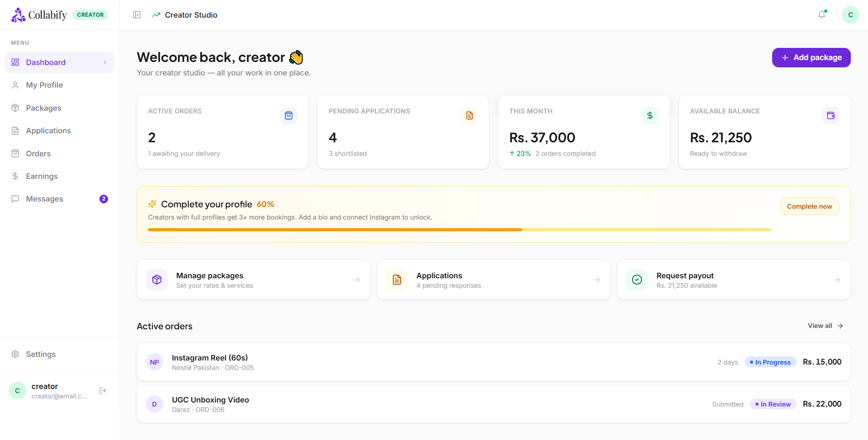Screen dimensions: 868x440
Task: Click the Request payout checkmark icon
Action: click(637, 280)
